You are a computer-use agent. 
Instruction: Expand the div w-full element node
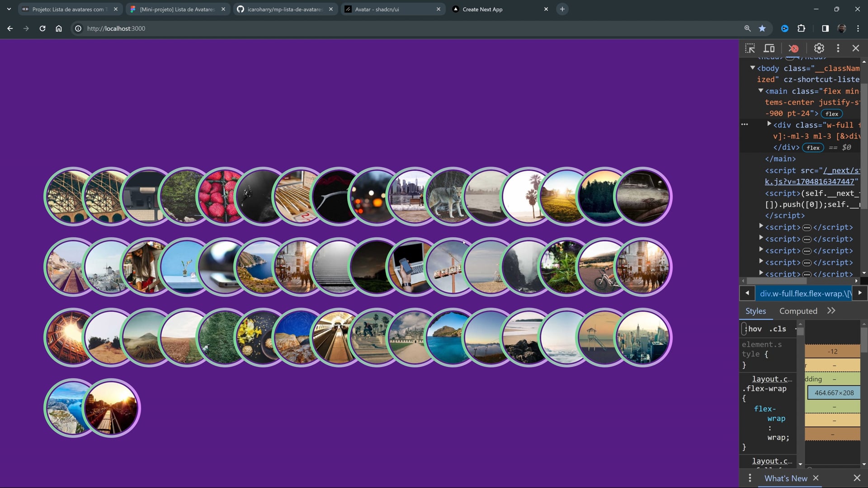(x=769, y=124)
